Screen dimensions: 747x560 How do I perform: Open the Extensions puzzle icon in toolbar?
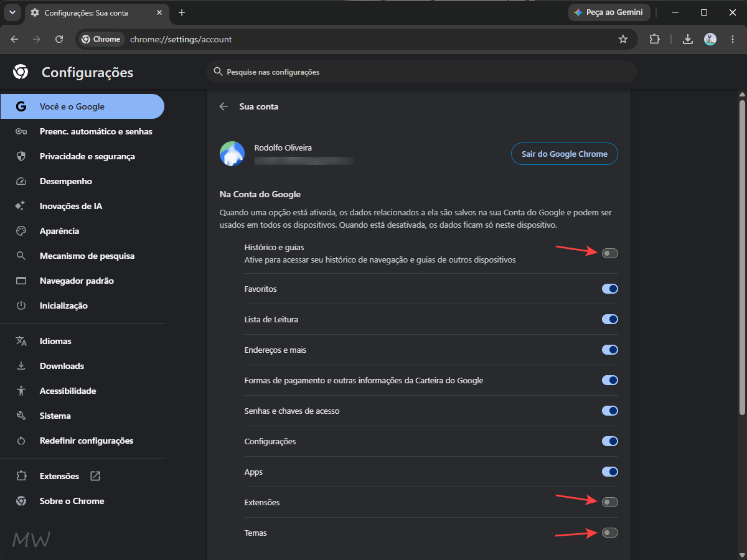(654, 39)
